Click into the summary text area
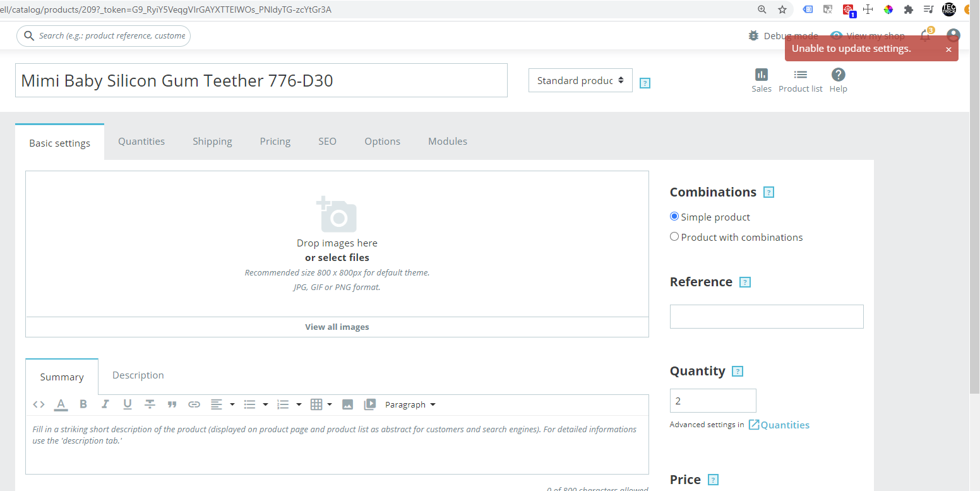This screenshot has height=491, width=980. point(337,445)
